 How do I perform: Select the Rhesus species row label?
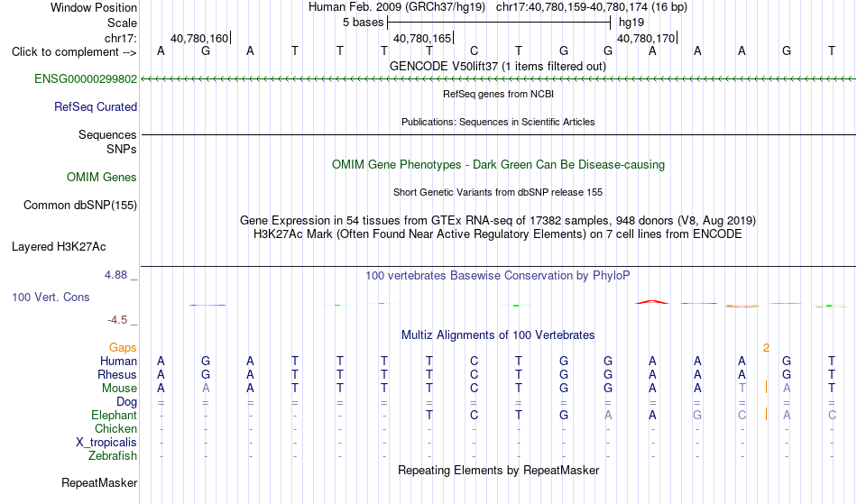point(117,375)
